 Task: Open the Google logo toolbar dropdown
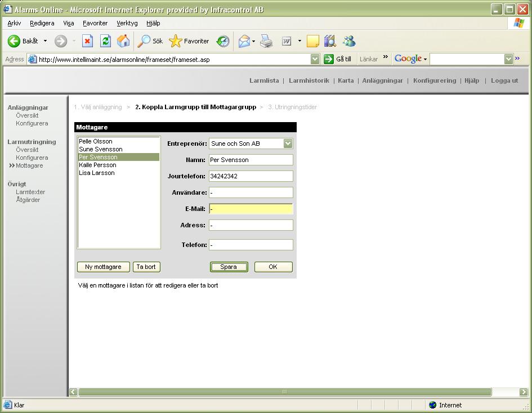click(410, 59)
